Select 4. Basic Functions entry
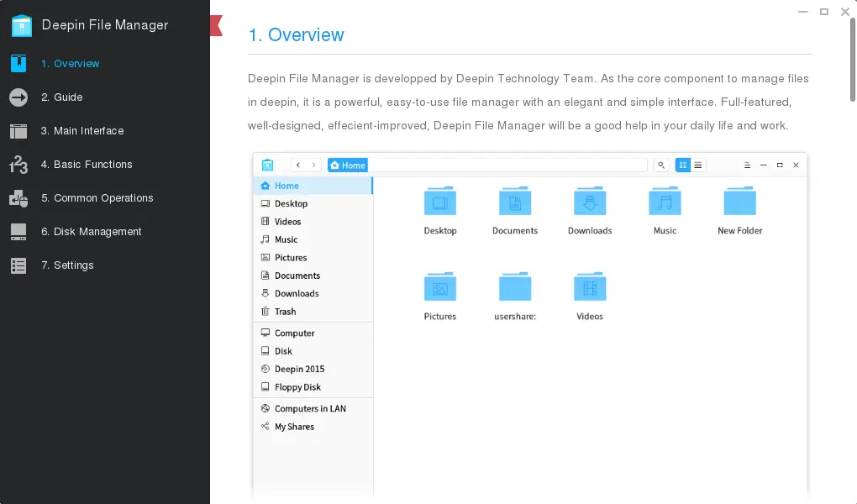The width and height of the screenshot is (857, 504). (x=87, y=165)
